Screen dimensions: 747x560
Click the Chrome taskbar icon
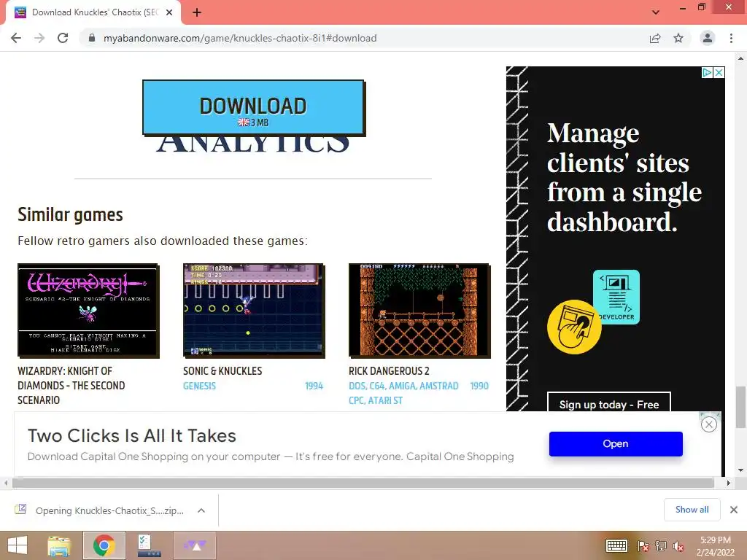point(104,545)
